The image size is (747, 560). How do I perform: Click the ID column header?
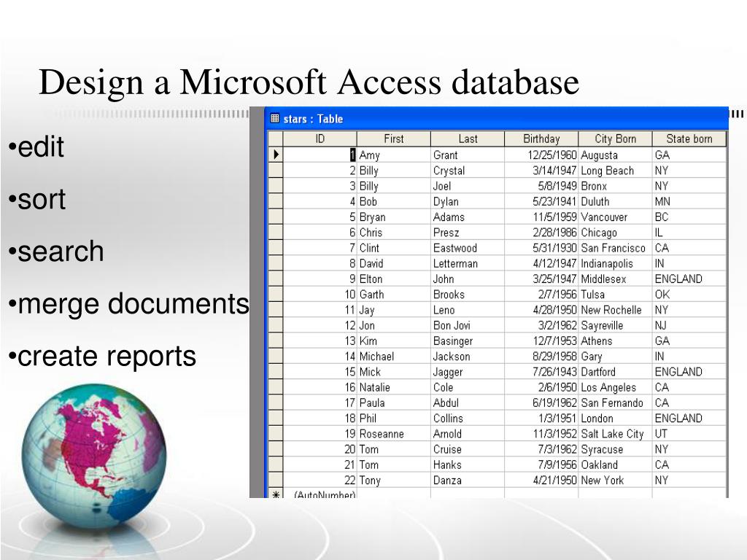pos(320,139)
